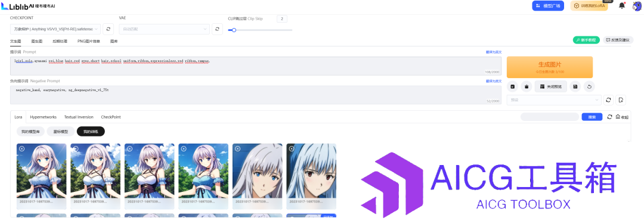Open the 预设 preset dropdown

pyautogui.click(x=554, y=100)
